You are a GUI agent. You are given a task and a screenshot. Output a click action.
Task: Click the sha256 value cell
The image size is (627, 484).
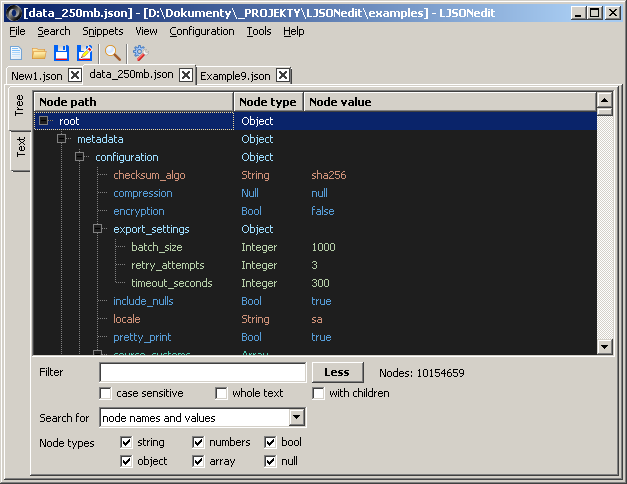click(329, 175)
